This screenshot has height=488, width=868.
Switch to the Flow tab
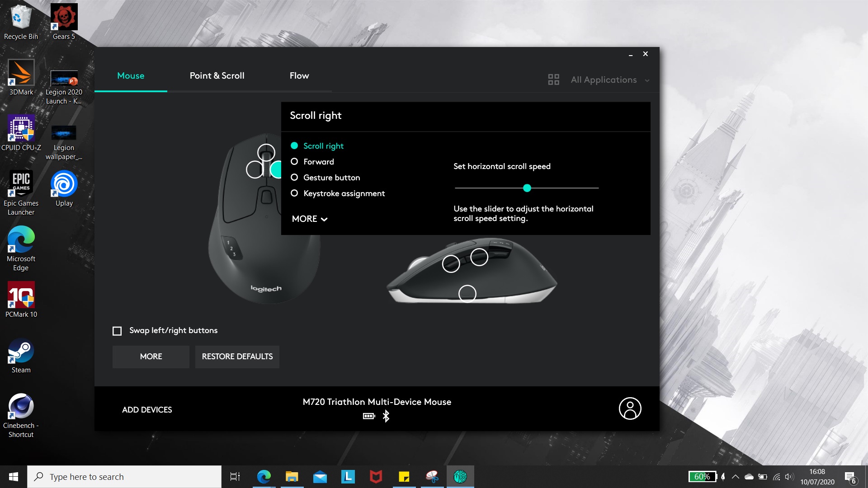pos(299,75)
